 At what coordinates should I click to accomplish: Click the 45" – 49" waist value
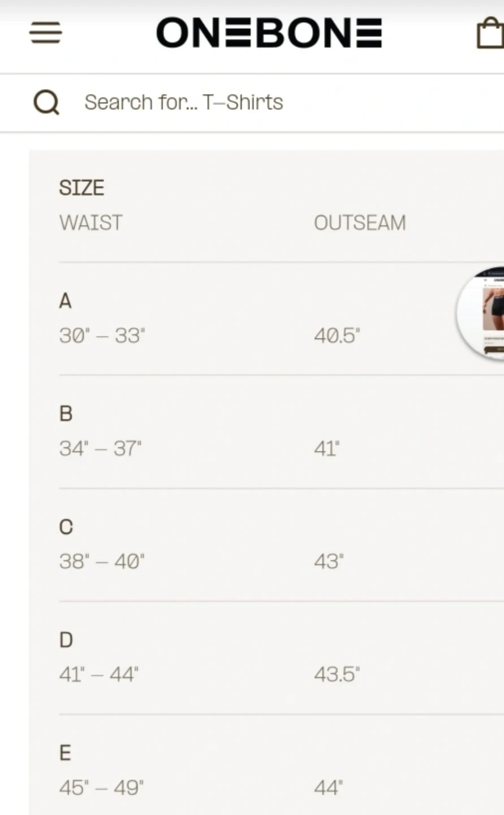coord(101,788)
